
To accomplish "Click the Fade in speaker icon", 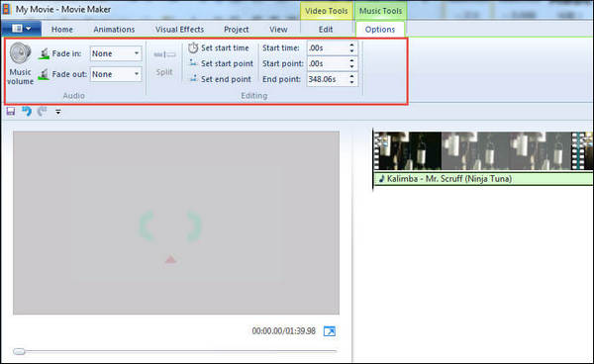I will (44, 53).
